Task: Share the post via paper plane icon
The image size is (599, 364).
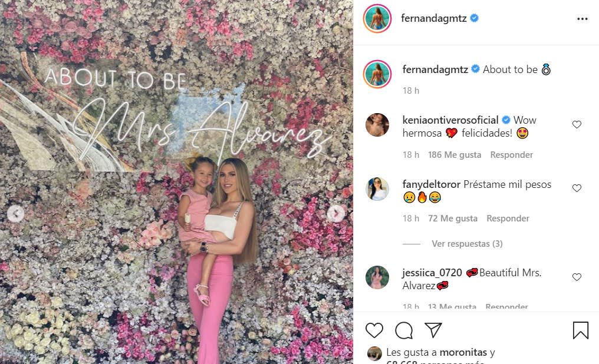Action: 433,330
